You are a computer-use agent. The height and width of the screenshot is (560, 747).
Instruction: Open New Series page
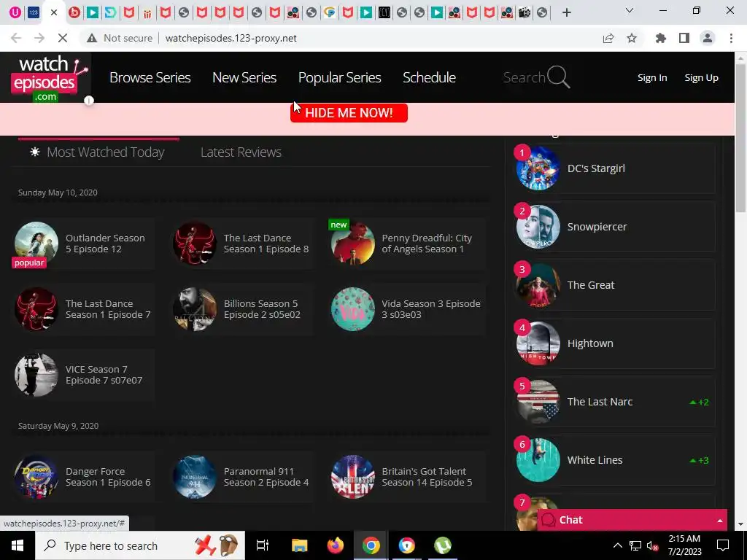(244, 77)
